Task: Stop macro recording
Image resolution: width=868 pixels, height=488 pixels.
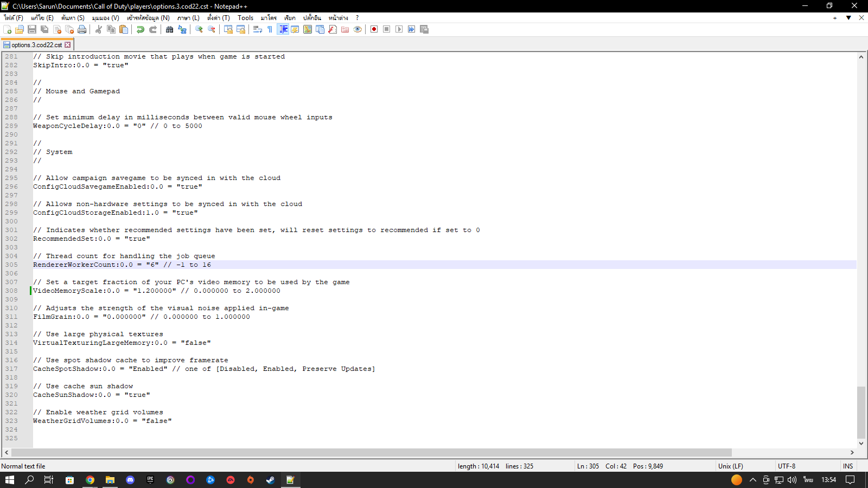Action: (387, 29)
